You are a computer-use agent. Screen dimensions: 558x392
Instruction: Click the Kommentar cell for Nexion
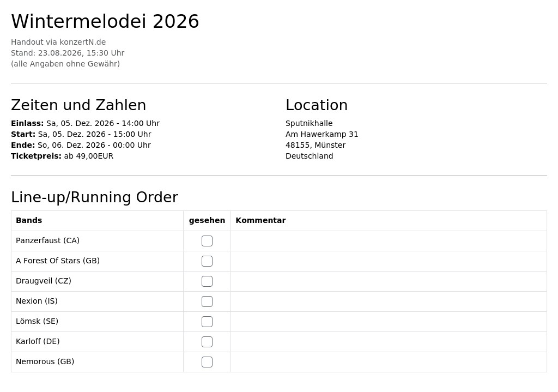pyautogui.click(x=389, y=301)
